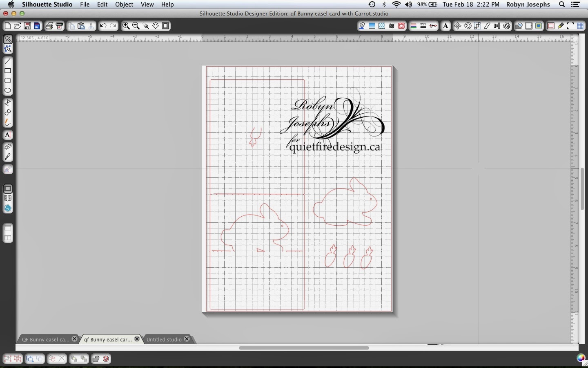Screen dimensions: 588x368
Task: Group the selected objects
Action: pos(8,359)
